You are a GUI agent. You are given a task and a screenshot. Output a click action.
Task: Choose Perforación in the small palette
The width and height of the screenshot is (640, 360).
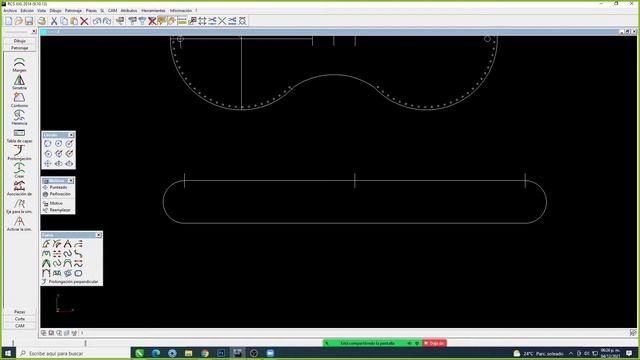click(x=57, y=194)
